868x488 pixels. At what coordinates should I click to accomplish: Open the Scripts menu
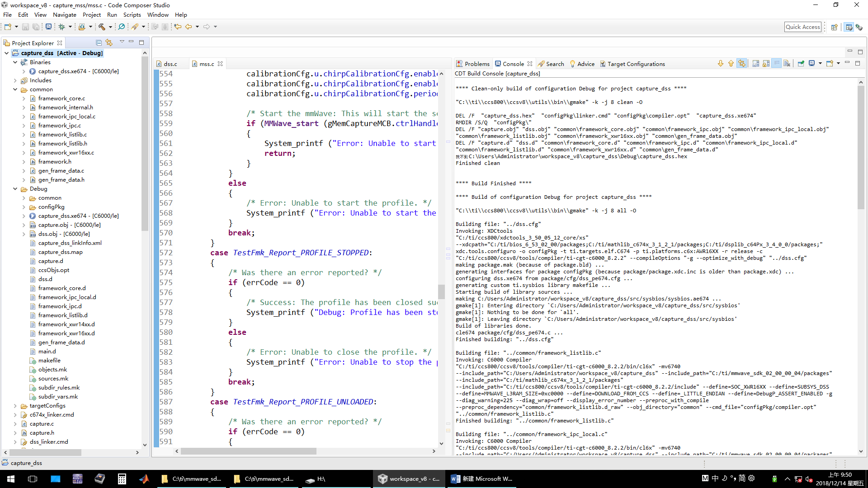[x=132, y=15]
